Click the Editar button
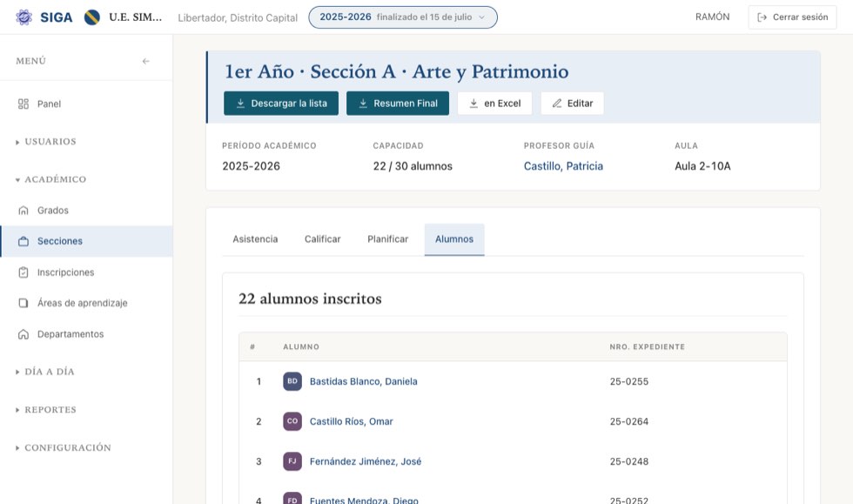The image size is (853, 504). 573,104
